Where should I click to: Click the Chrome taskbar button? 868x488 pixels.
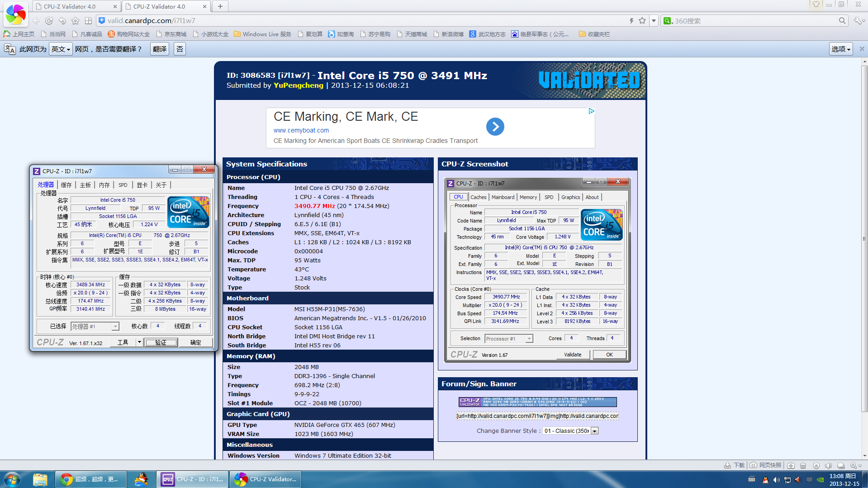(x=90, y=479)
